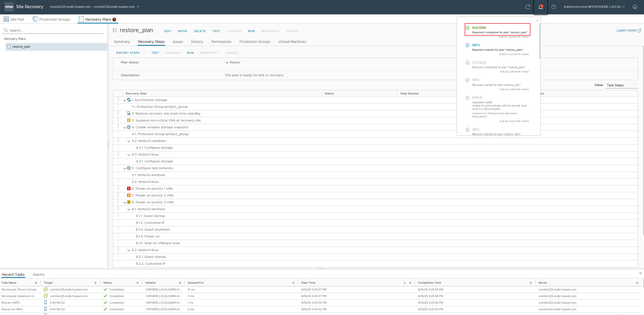
Task: Collapse step 5 Configure test networks
Action: tap(125, 168)
